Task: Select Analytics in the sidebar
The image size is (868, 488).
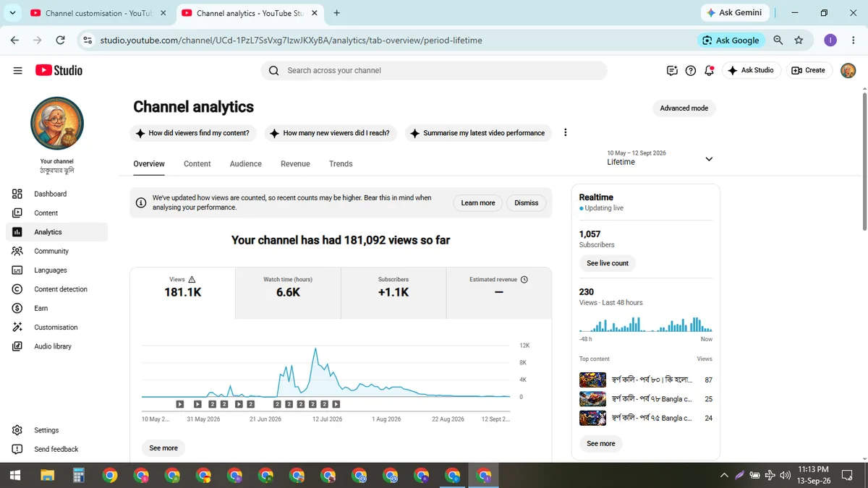Action: coord(56,232)
